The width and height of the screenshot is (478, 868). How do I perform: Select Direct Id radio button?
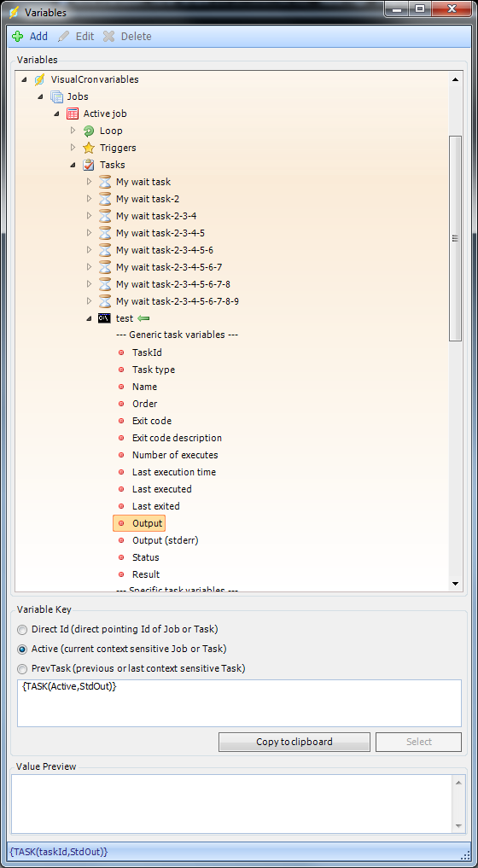pos(22,629)
